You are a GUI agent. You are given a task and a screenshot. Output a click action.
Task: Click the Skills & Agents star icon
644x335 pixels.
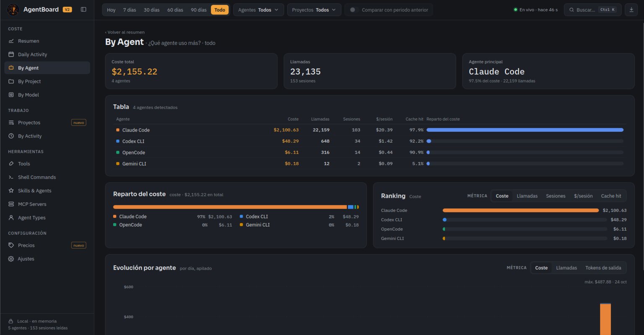[x=11, y=191]
